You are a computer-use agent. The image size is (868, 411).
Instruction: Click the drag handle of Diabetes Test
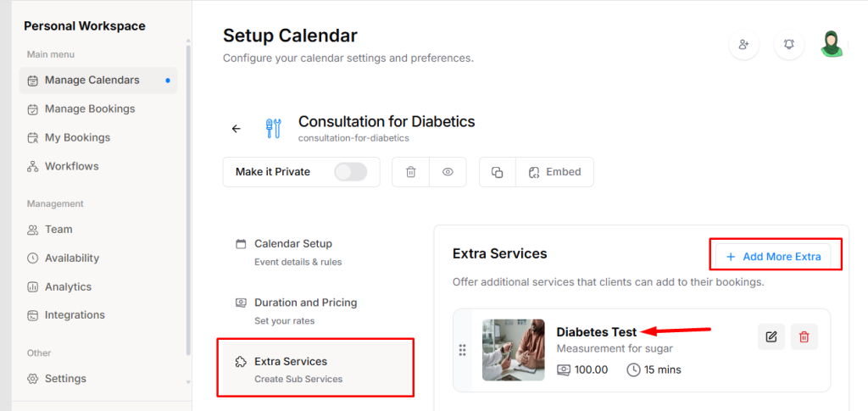pos(463,350)
